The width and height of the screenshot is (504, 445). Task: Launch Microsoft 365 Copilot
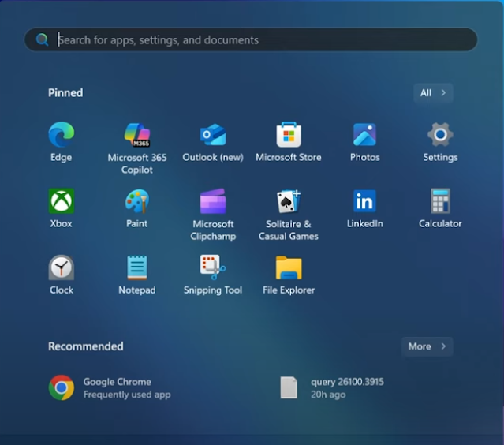pyautogui.click(x=137, y=135)
